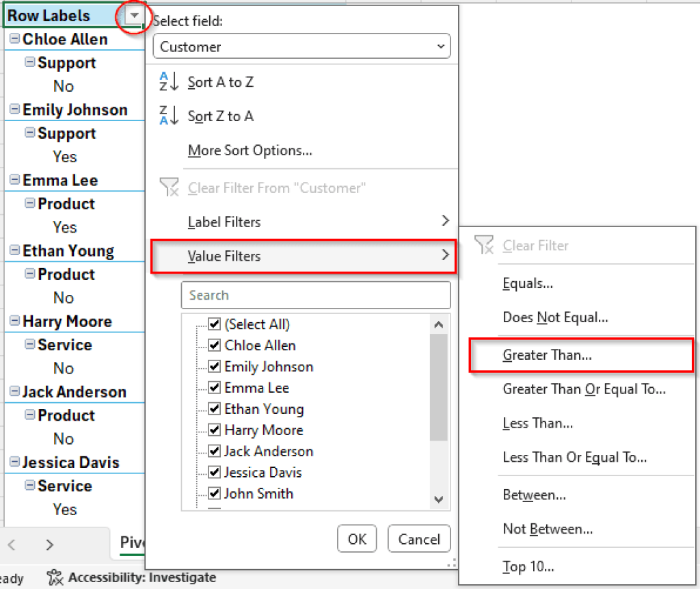
Task: Select the Sort Z to A icon
Action: coord(167,116)
